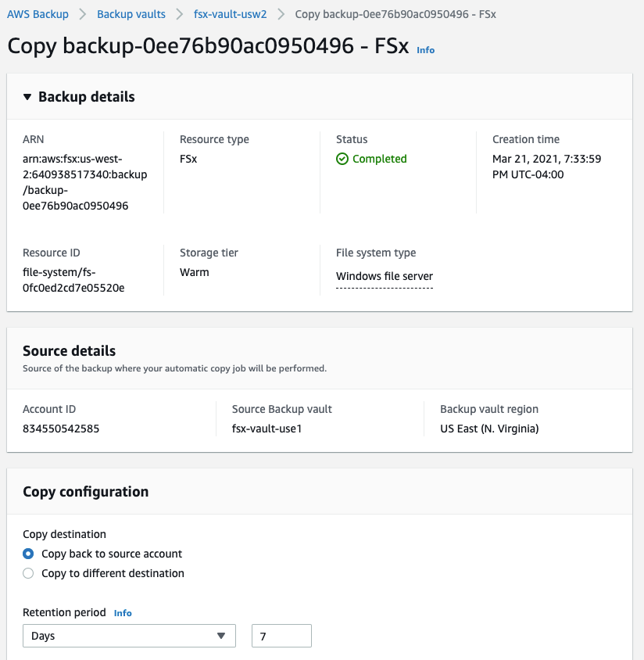Choose a retention unit from the Days dropdown
This screenshot has height=660, width=644.
tap(129, 636)
